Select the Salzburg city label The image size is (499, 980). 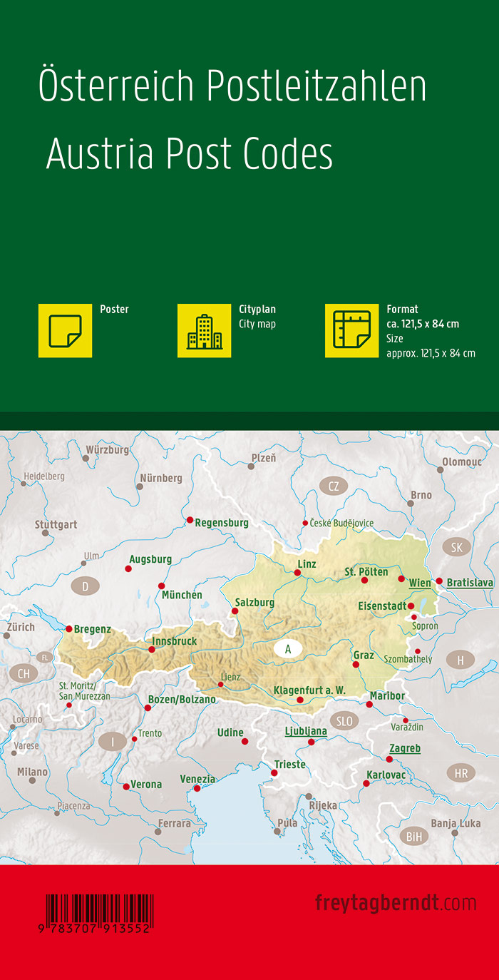pyautogui.click(x=254, y=603)
